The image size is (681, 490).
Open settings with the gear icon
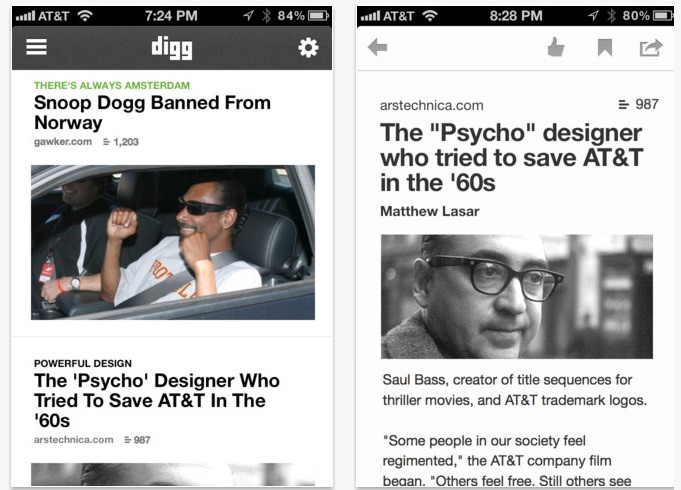click(x=308, y=47)
